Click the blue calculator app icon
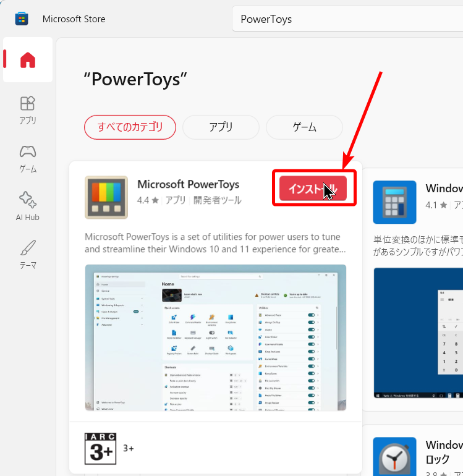This screenshot has width=463, height=476. [394, 202]
